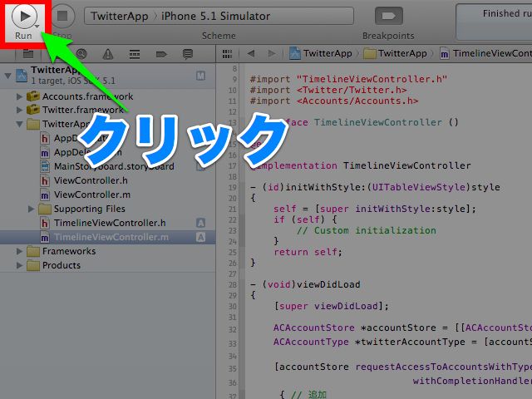532x399 pixels.
Task: Expand the Frameworks group
Action: click(19, 251)
